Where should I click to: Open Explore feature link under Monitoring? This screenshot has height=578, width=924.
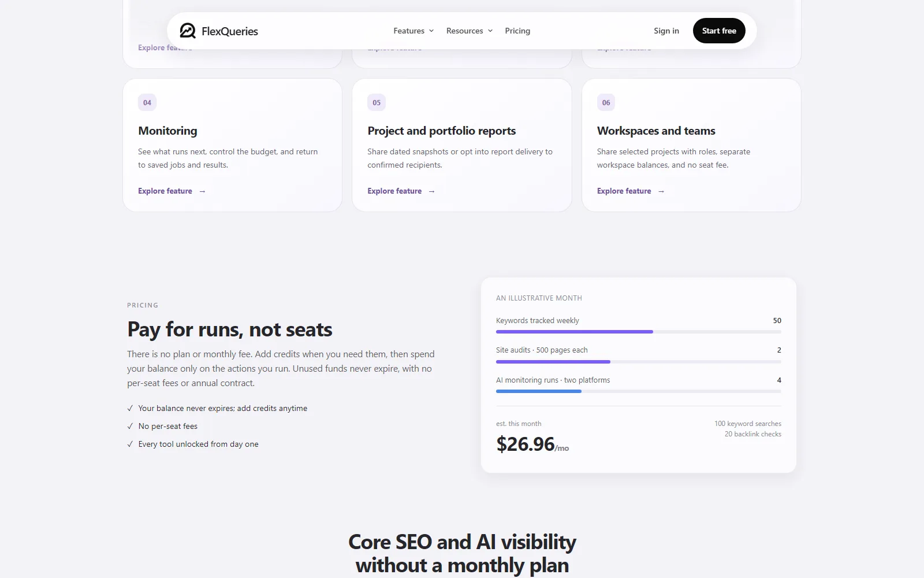coord(172,191)
